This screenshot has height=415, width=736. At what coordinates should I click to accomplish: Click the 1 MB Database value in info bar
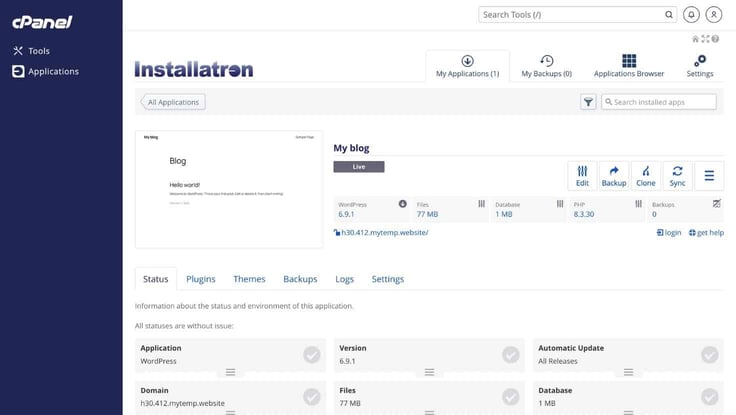[x=504, y=214]
